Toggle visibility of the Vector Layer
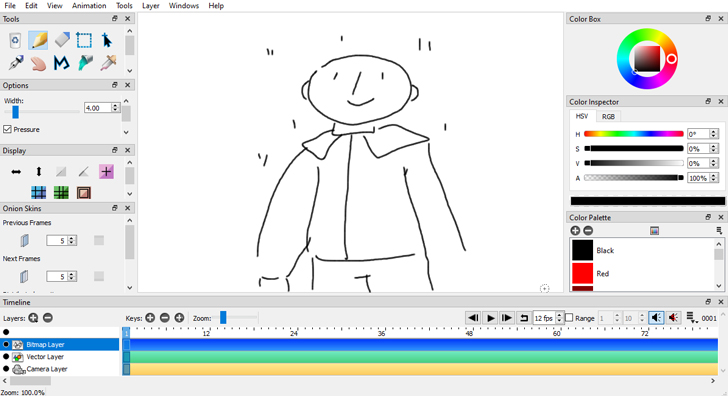Screen dimensions: 728x396 point(6,357)
